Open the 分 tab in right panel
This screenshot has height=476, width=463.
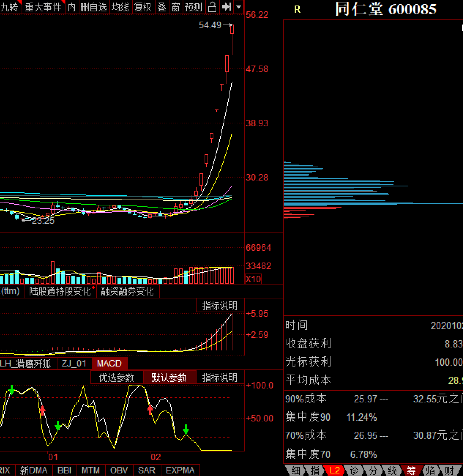pyautogui.click(x=373, y=470)
